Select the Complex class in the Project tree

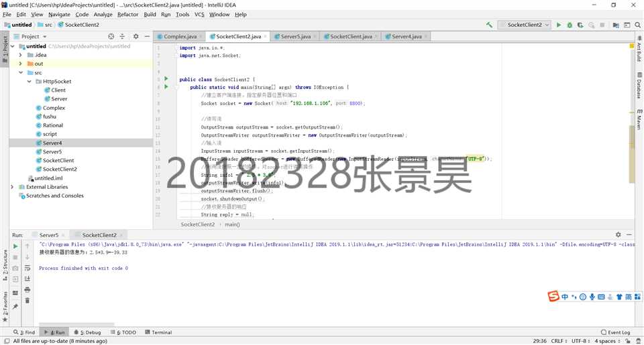point(54,108)
